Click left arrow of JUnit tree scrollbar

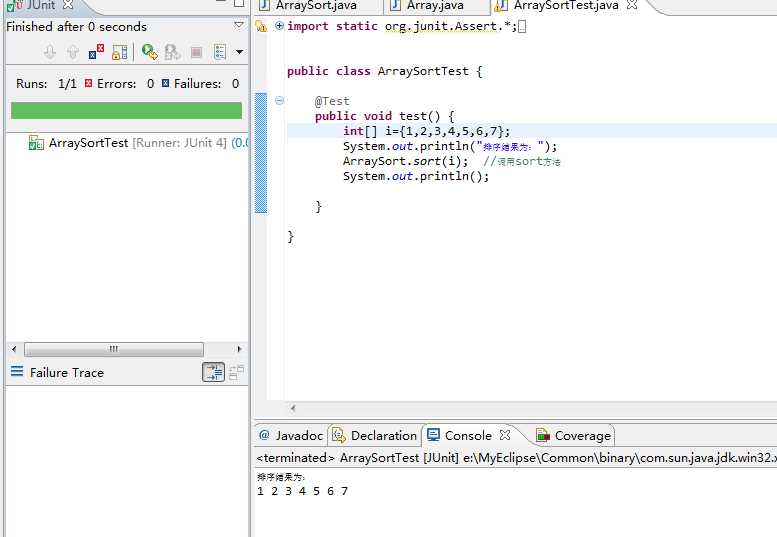pyautogui.click(x=14, y=349)
